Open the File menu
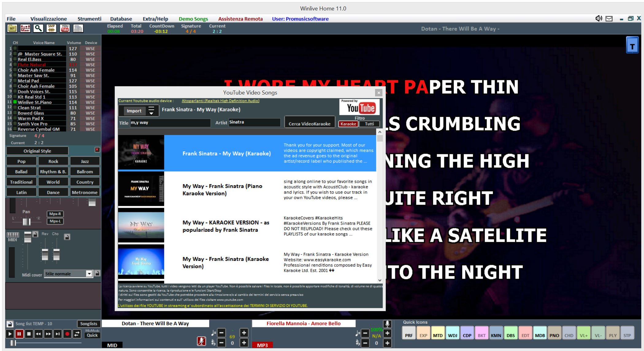Viewport: 644px width, 351px height. click(x=11, y=19)
